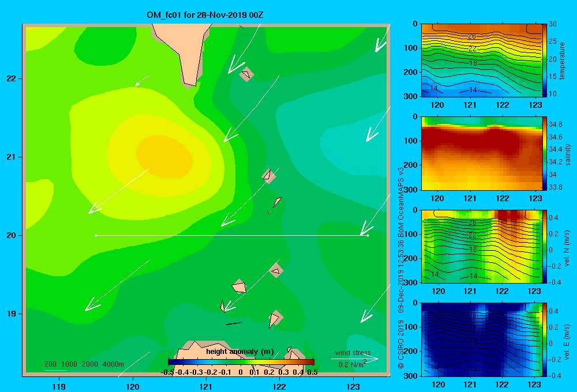The width and height of the screenshot is (577, 392).
Task: Click the -0.5 tick on height anomaly bar
Action: pyautogui.click(x=167, y=372)
